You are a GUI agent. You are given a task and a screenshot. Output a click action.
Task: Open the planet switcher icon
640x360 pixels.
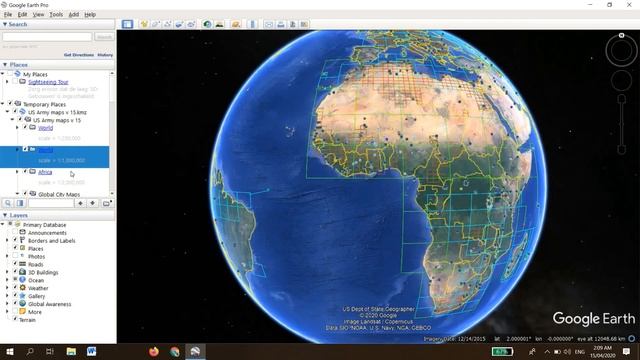[x=236, y=24]
